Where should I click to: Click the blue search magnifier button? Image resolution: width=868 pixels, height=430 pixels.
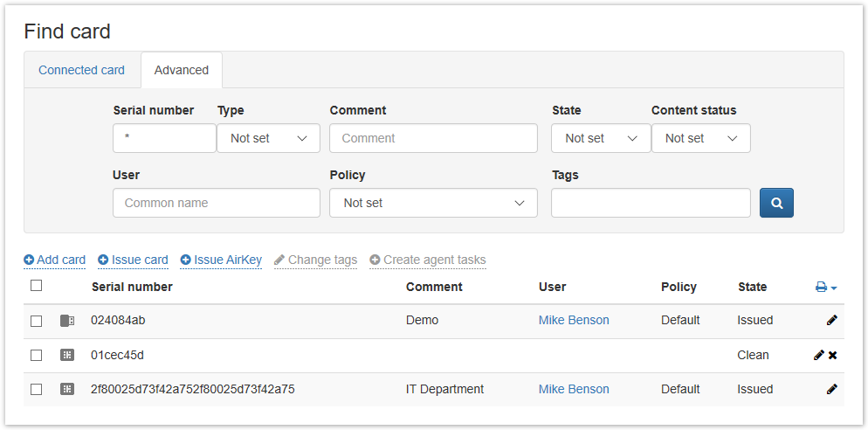776,203
